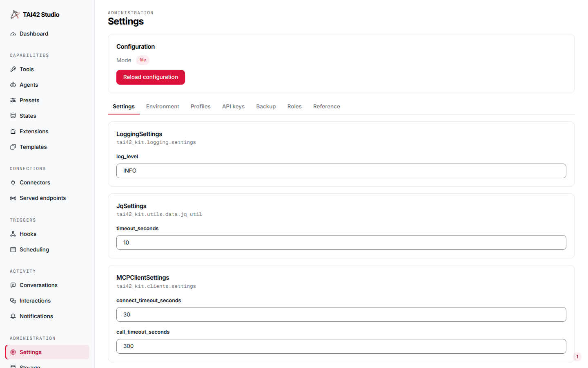Switch to the Environment tab
This screenshot has width=588, height=368.
coord(163,107)
